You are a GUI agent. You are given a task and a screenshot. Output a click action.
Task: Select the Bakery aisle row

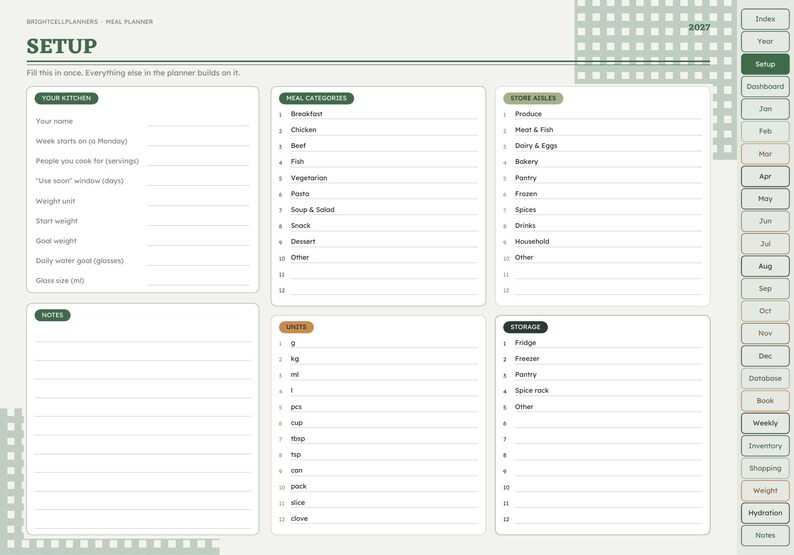(x=602, y=162)
